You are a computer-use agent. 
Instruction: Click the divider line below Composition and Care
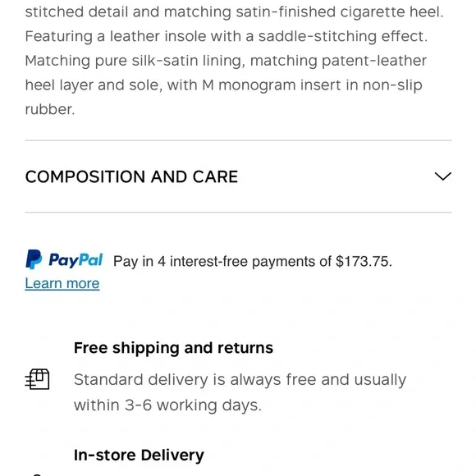pyautogui.click(x=238, y=213)
